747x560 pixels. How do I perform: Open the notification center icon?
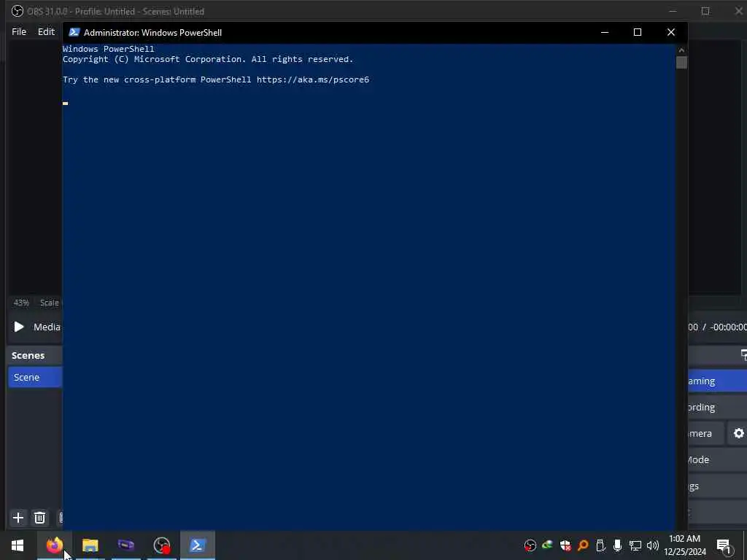click(723, 545)
